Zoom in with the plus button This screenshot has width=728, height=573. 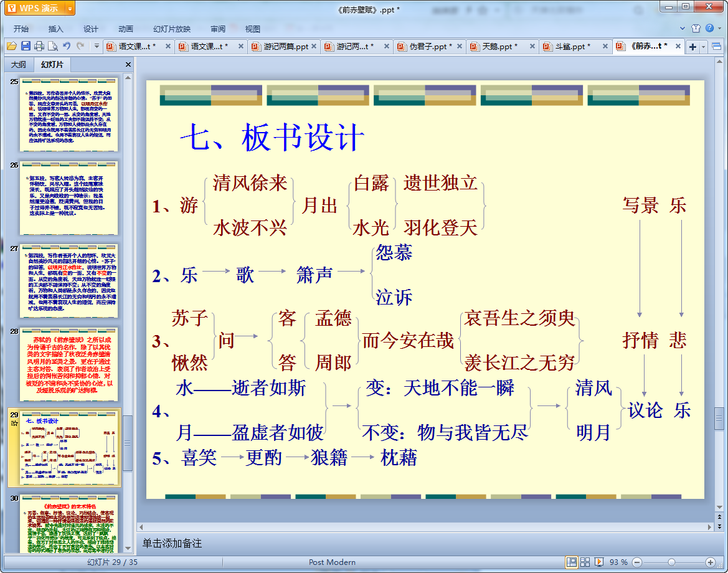click(711, 562)
